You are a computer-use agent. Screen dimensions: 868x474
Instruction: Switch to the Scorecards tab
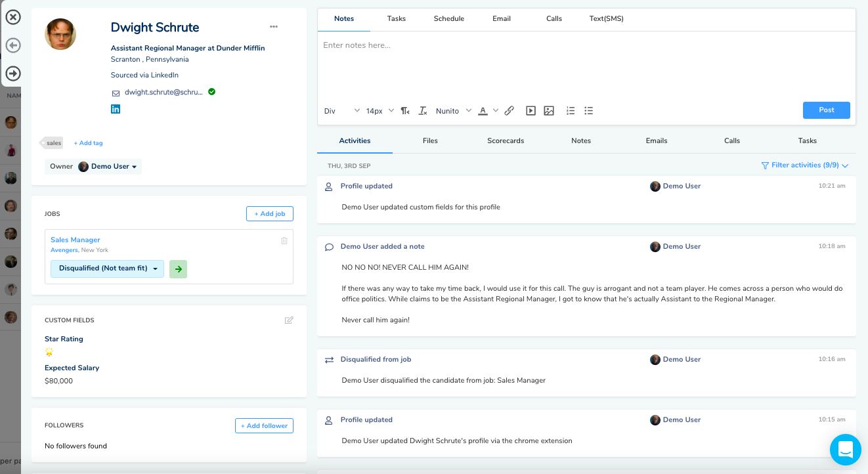click(x=505, y=140)
